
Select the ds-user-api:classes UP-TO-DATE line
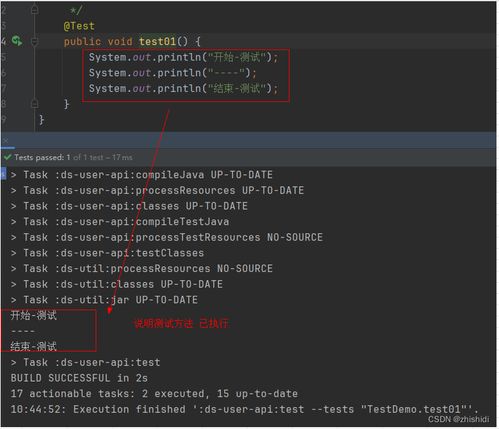(x=129, y=206)
